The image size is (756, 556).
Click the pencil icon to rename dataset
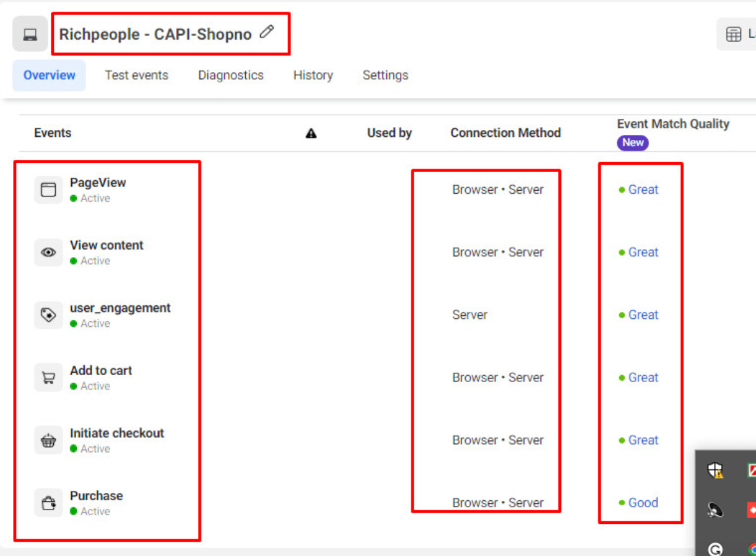[x=267, y=32]
